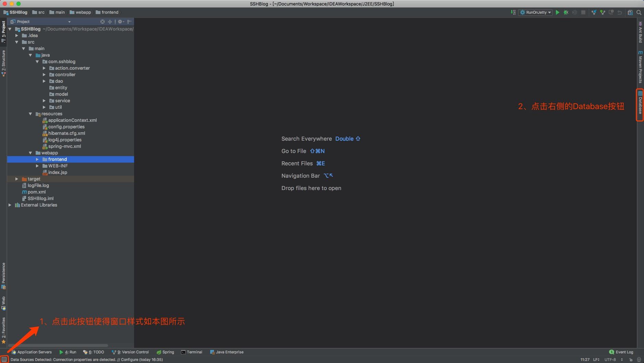
Task: Click the inspector face icon in status bar
Action: (639, 360)
